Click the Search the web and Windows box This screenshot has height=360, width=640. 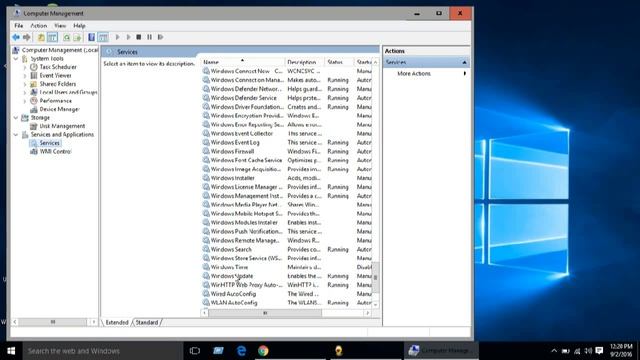[102, 351]
